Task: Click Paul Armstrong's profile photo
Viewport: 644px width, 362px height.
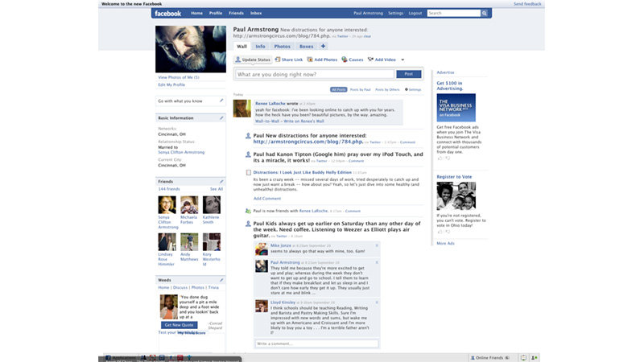Action: (x=191, y=49)
